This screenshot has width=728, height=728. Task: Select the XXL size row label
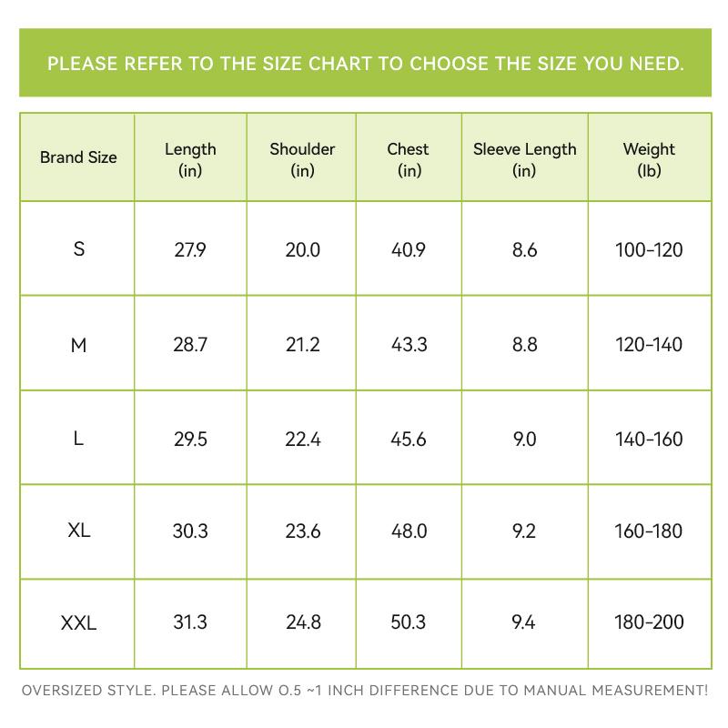(79, 623)
